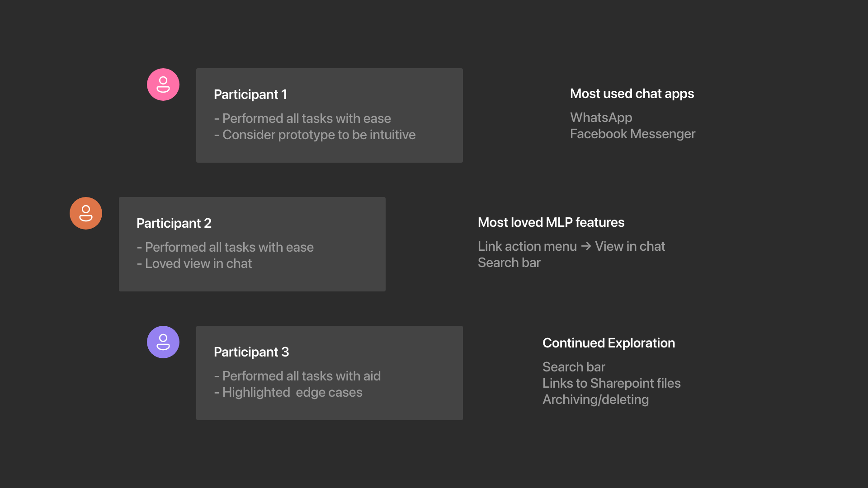Click the Facebook Messenger entry
This screenshot has width=868, height=488.
[x=632, y=134]
